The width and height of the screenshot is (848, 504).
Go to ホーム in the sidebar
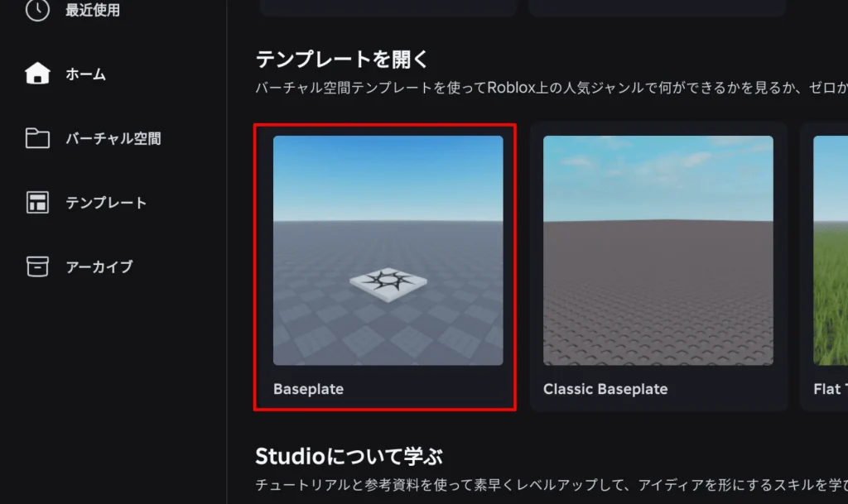[86, 74]
